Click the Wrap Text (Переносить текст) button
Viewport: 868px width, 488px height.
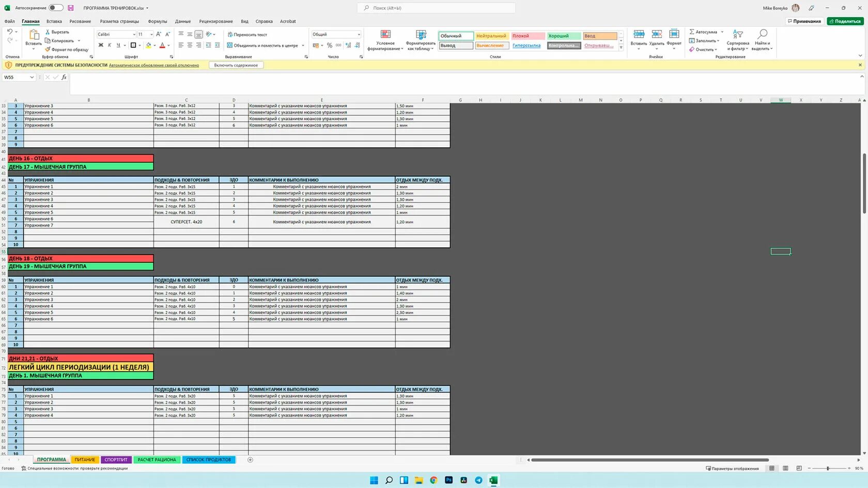[247, 35]
